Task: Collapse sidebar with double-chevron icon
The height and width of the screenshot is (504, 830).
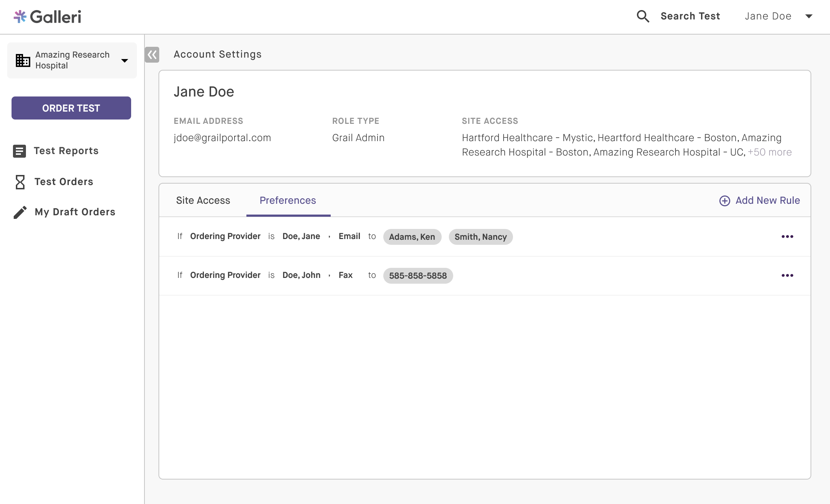Action: tap(152, 55)
